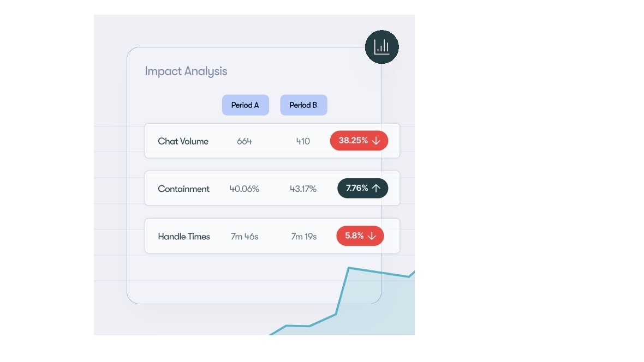Click the Handle Times row label
The image size is (644, 362).
point(184,237)
